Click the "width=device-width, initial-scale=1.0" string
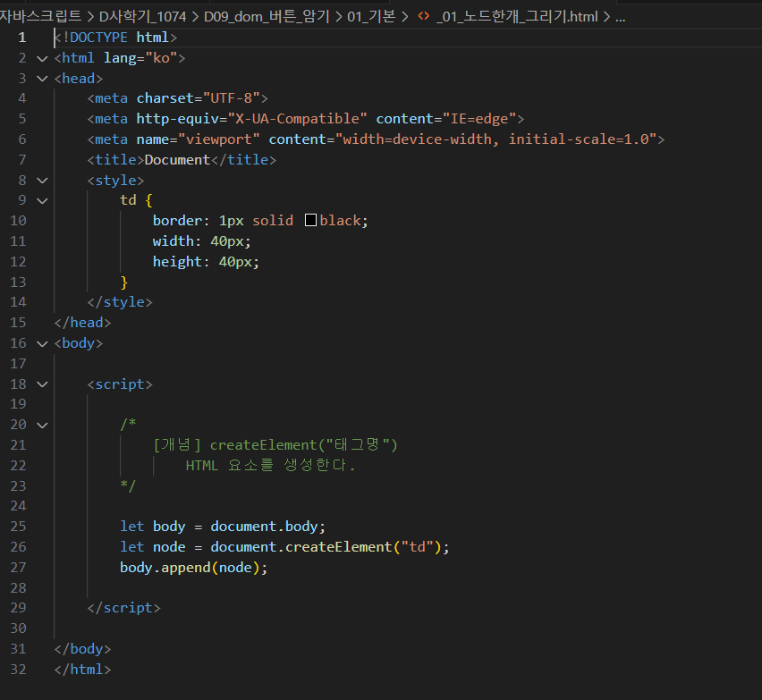The width and height of the screenshot is (762, 700). (496, 139)
